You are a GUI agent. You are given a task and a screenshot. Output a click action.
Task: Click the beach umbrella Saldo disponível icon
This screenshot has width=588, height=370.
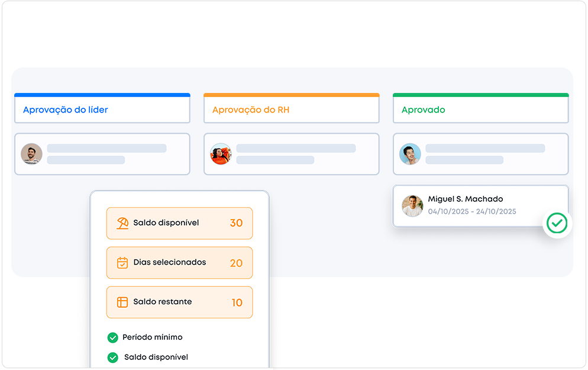[122, 223]
